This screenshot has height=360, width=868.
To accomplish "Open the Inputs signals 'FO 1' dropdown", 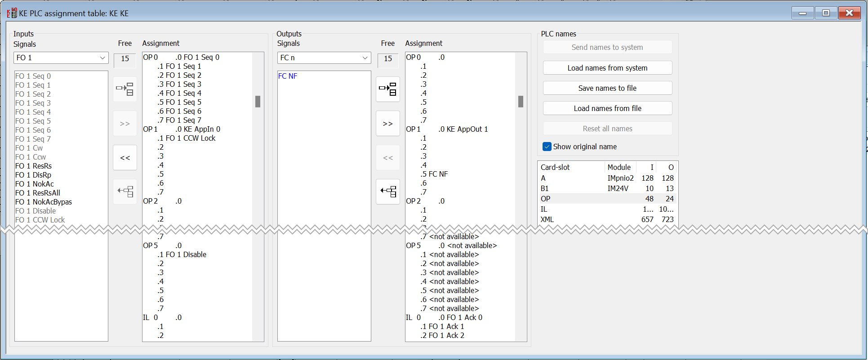I will pyautogui.click(x=61, y=58).
